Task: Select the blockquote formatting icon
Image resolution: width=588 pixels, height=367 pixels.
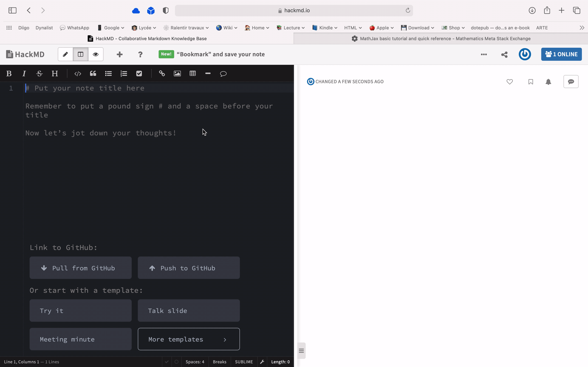Action: (x=93, y=74)
